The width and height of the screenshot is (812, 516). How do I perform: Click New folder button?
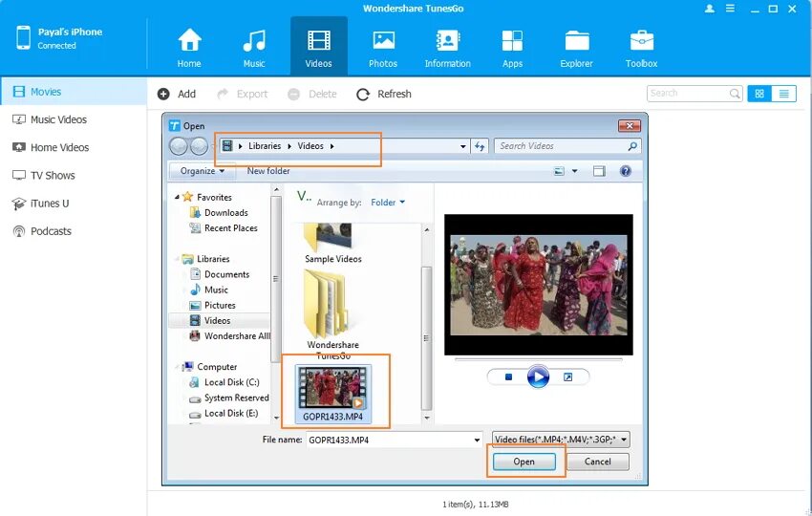coord(268,171)
